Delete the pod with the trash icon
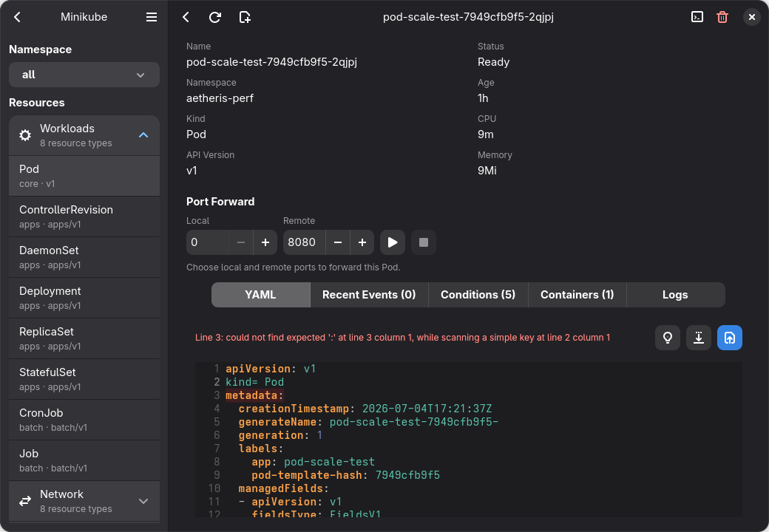This screenshot has width=769, height=532. coord(722,17)
